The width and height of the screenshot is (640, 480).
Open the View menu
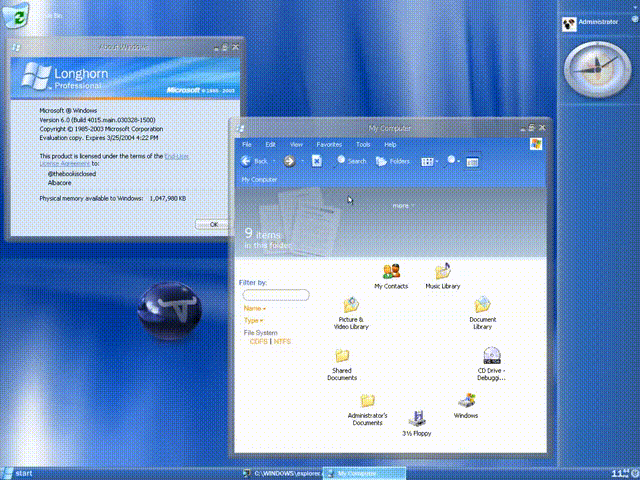pyautogui.click(x=296, y=144)
